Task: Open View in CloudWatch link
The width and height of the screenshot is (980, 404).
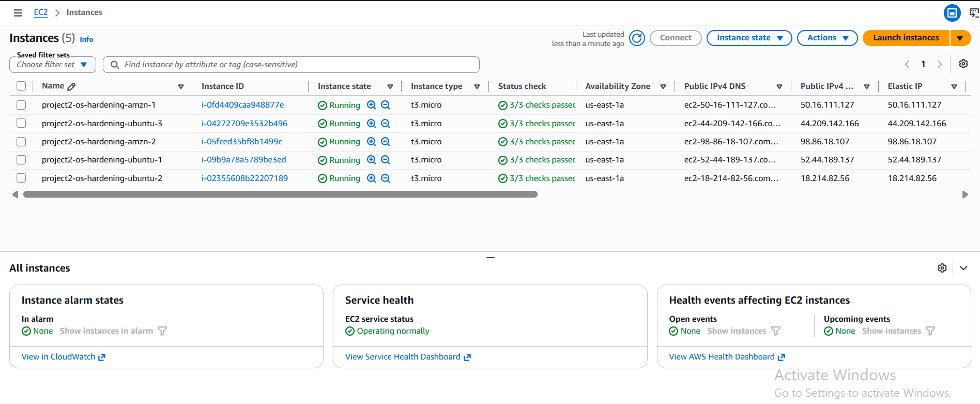Action: 63,357
